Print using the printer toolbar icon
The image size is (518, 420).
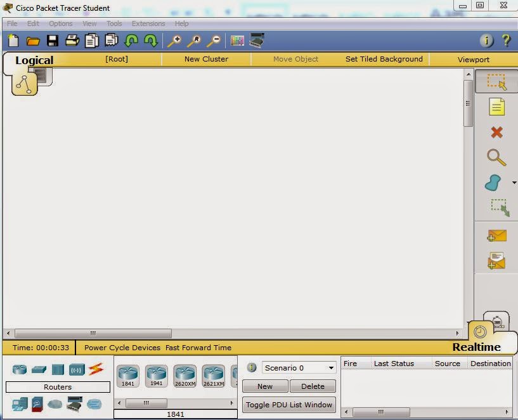click(72, 41)
